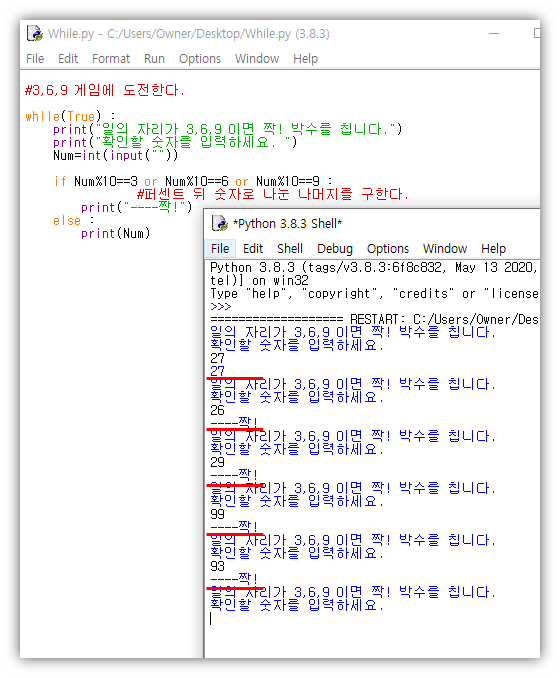This screenshot has width=560, height=678.
Task: Open Debug menu in Python Shell window
Action: click(335, 249)
